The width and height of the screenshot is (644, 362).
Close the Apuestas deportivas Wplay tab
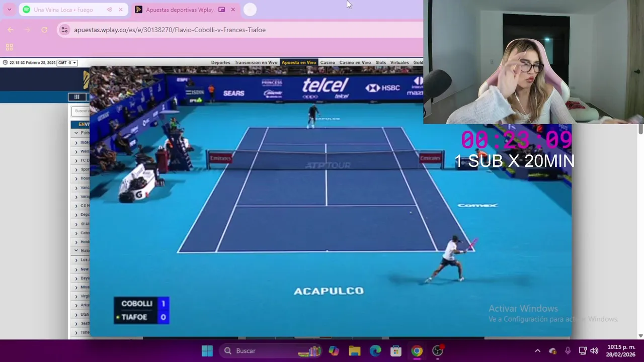(233, 10)
